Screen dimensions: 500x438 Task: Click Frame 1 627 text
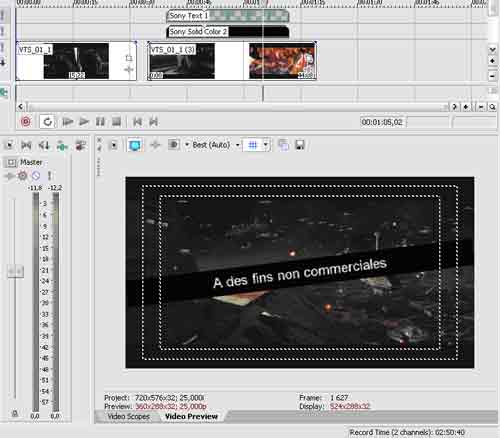pos(324,398)
